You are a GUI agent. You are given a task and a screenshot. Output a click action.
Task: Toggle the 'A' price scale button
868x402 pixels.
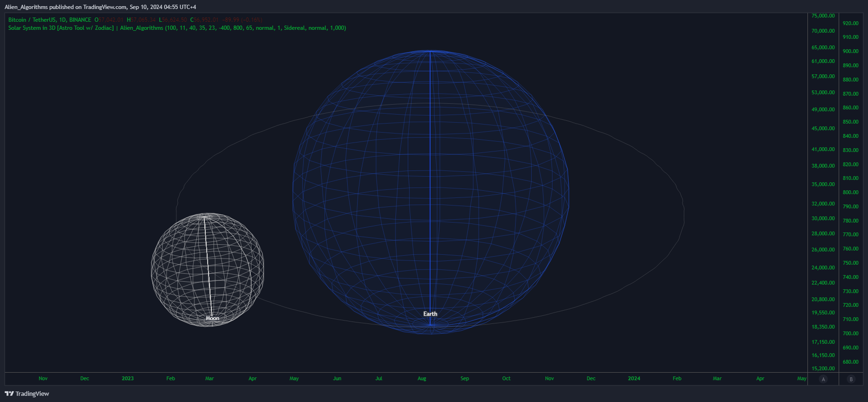[x=823, y=379]
